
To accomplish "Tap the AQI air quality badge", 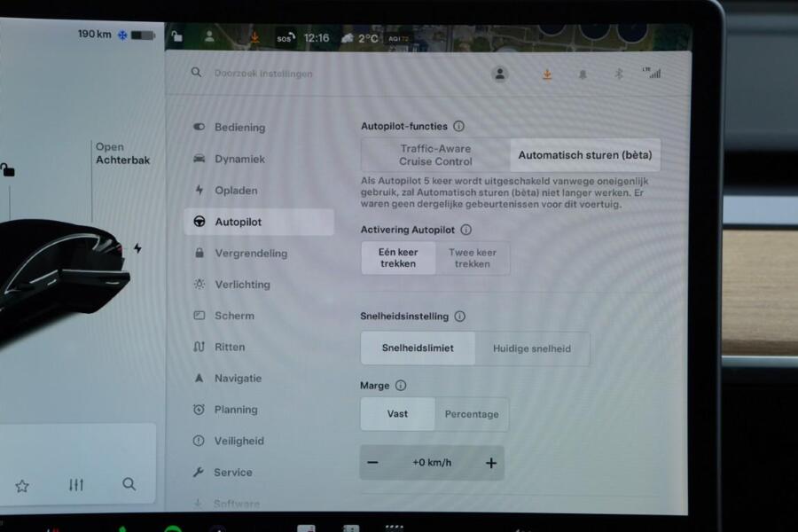I will coord(399,39).
